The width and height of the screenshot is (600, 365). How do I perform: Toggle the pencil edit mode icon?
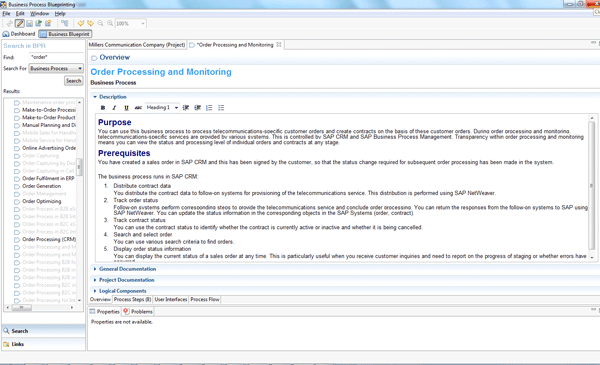pyautogui.click(x=20, y=23)
